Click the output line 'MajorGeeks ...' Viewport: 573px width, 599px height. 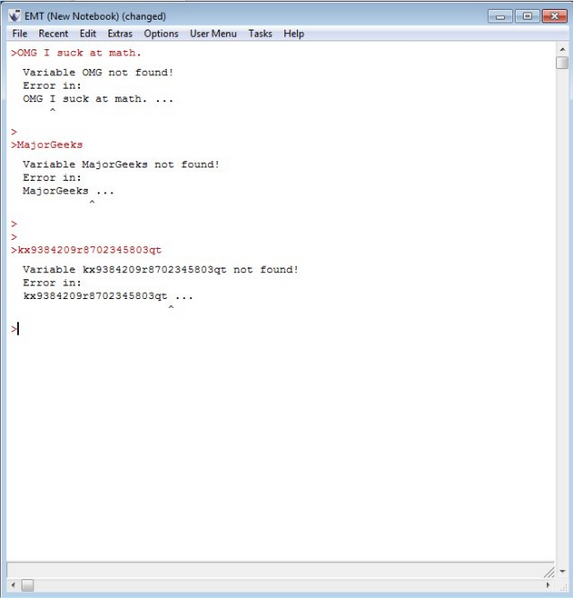68,191
